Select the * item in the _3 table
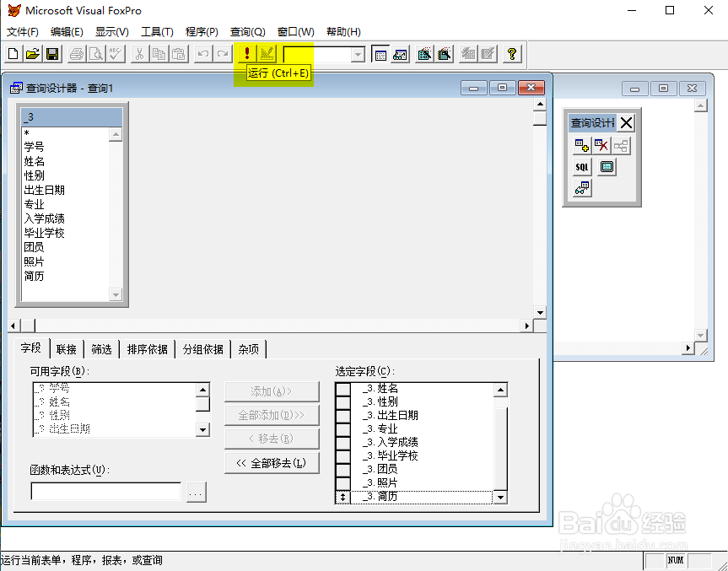The image size is (728, 571). [x=27, y=134]
